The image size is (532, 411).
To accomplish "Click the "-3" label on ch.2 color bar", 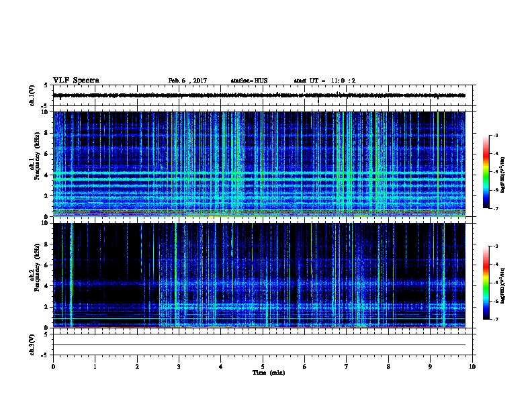I will pyautogui.click(x=496, y=246).
